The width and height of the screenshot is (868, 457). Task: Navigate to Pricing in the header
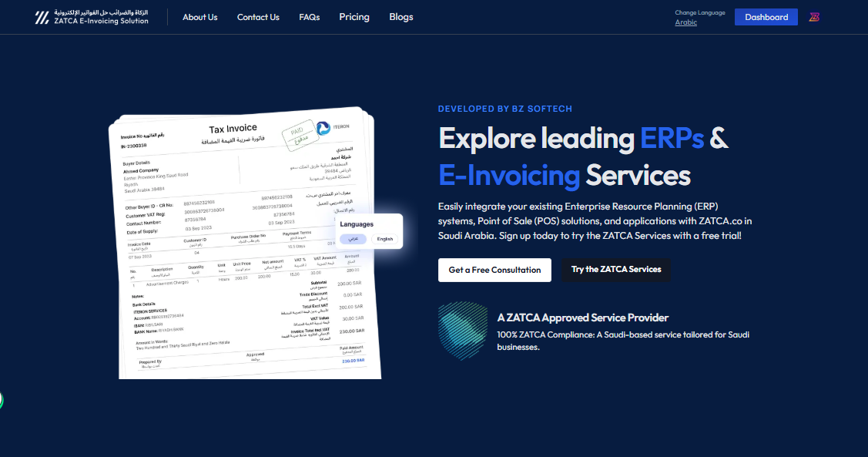click(x=354, y=17)
